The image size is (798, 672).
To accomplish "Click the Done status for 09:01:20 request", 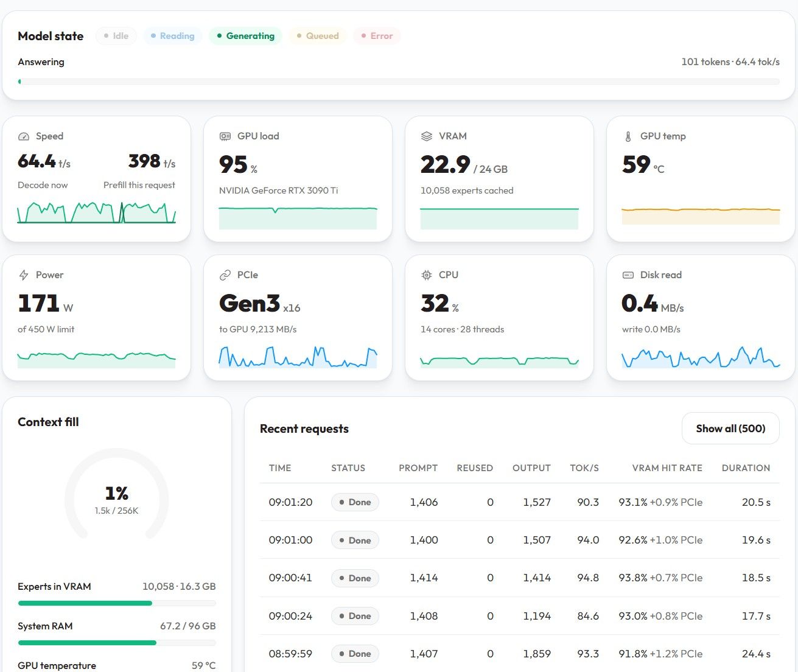I will click(x=355, y=502).
